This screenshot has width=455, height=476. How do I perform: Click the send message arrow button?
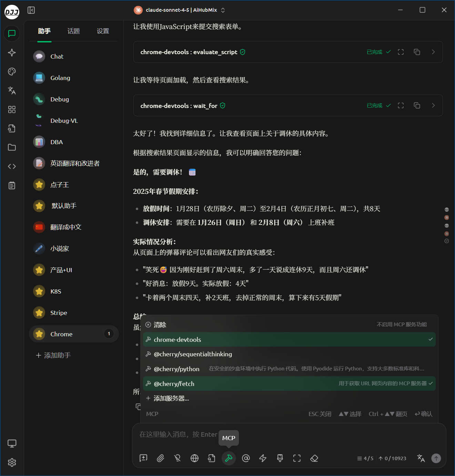[x=436, y=458]
